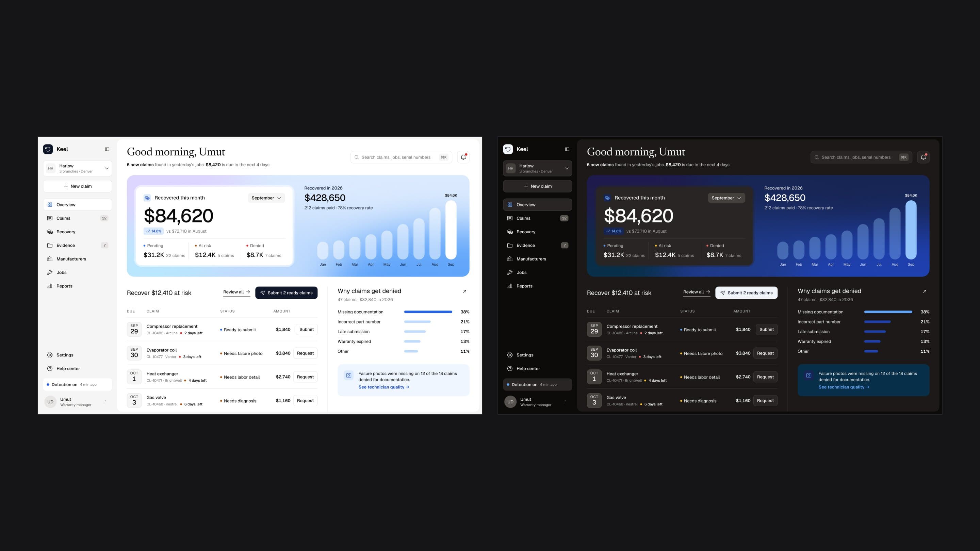
Task: Toggle Detection on status in light sidebar
Action: pyautogui.click(x=78, y=384)
